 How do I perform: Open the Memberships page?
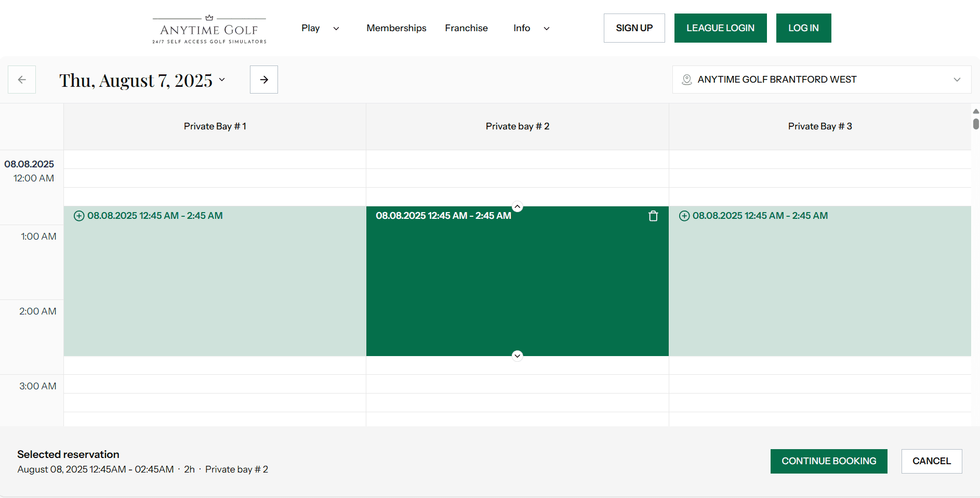(x=396, y=28)
